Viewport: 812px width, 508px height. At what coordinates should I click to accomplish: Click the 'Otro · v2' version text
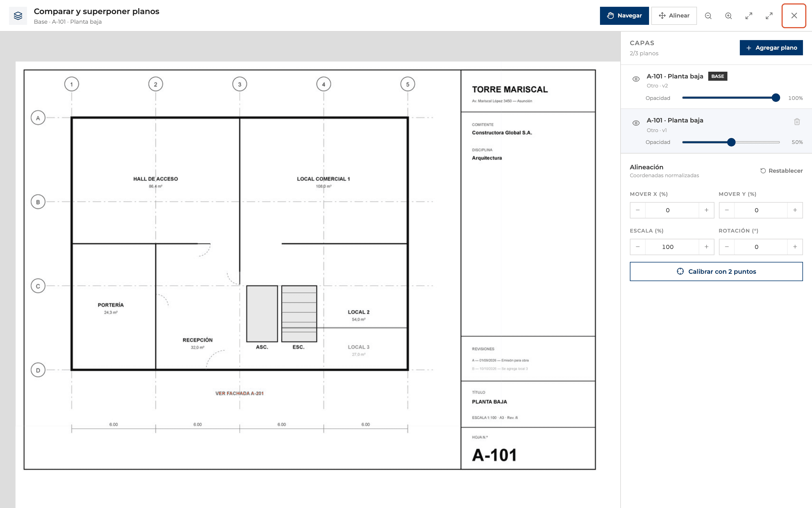657,86
